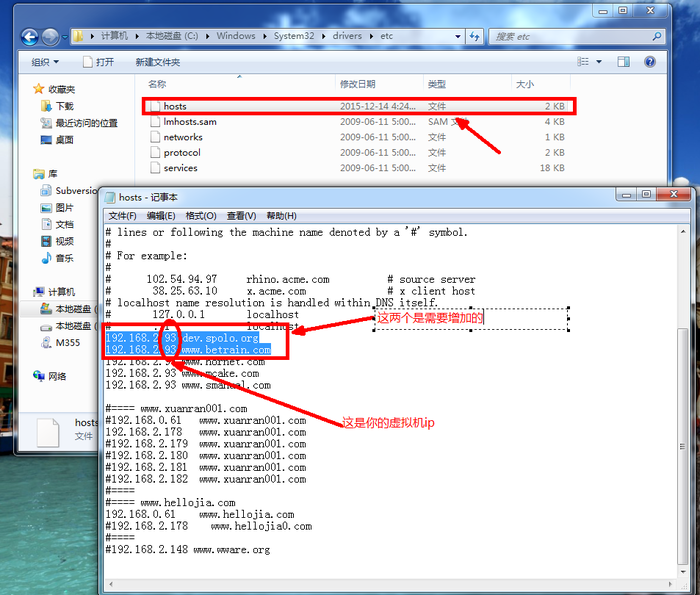Click the Notepad icon in hosts title bar

point(110,197)
